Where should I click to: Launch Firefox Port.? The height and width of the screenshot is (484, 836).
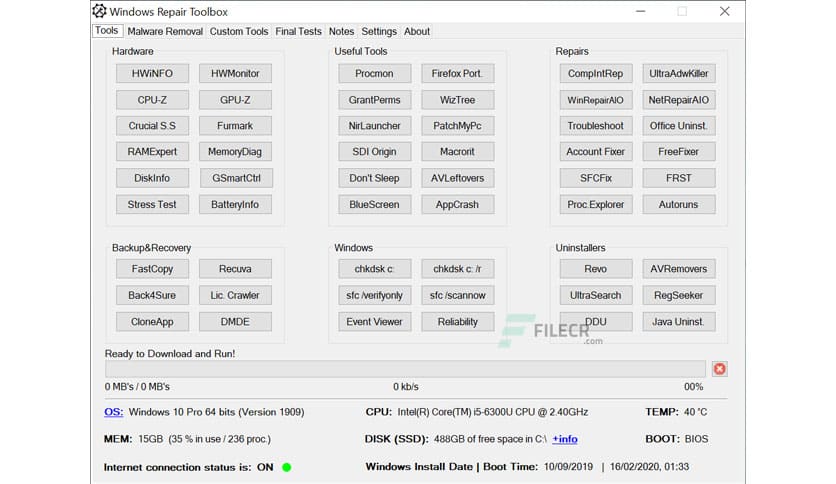pos(457,74)
